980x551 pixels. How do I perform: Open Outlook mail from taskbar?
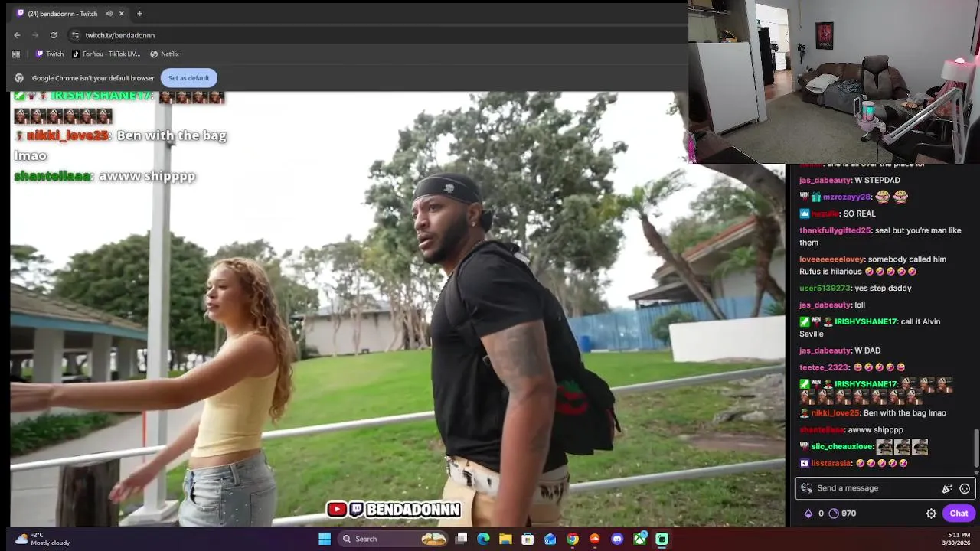pyautogui.click(x=550, y=539)
